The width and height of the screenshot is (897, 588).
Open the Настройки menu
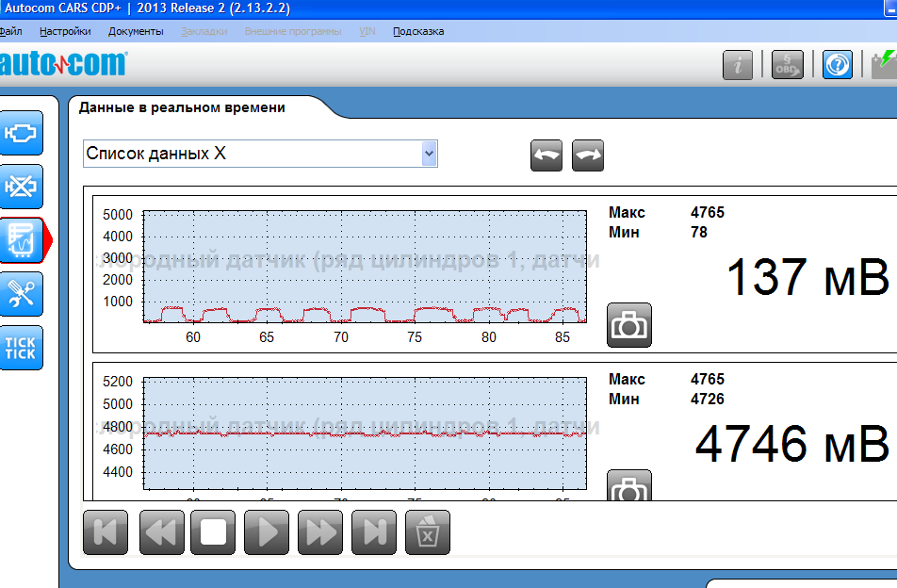click(65, 31)
